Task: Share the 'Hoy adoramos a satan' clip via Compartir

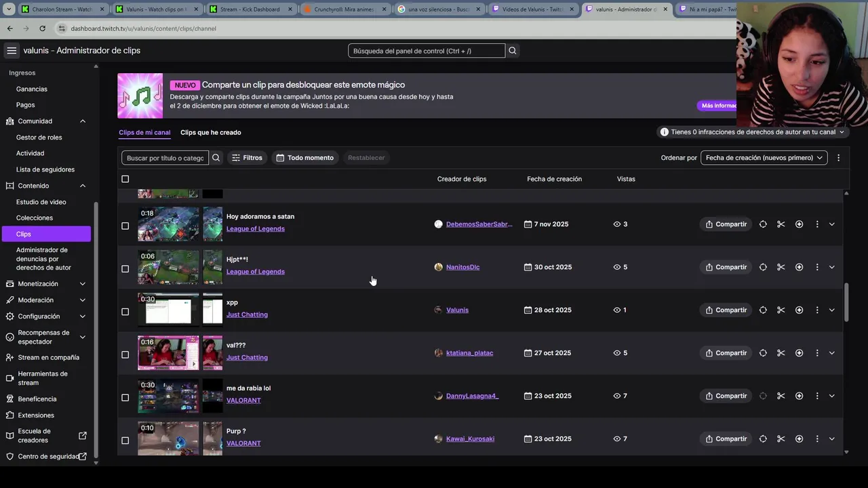Action: 726,224
